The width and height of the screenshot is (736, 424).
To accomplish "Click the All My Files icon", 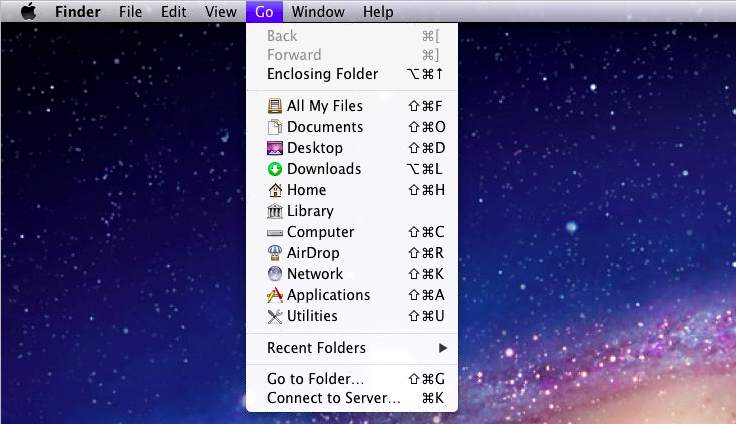I will (x=275, y=106).
